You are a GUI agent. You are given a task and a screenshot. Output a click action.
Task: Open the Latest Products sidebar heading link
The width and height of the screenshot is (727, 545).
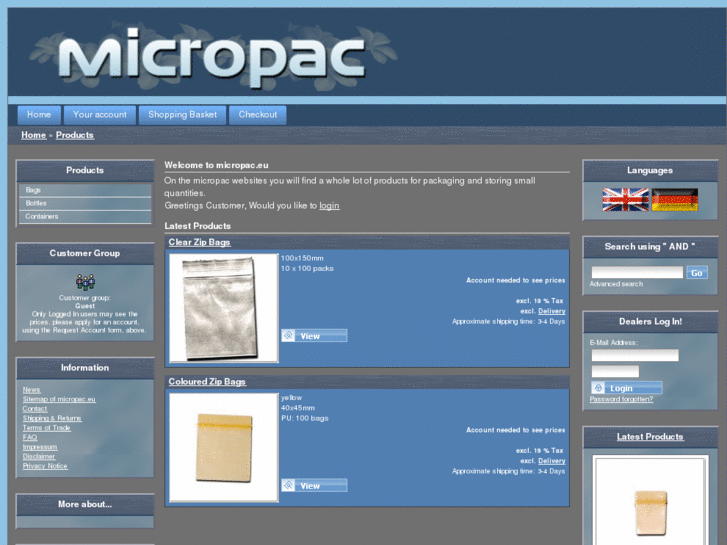[650, 436]
